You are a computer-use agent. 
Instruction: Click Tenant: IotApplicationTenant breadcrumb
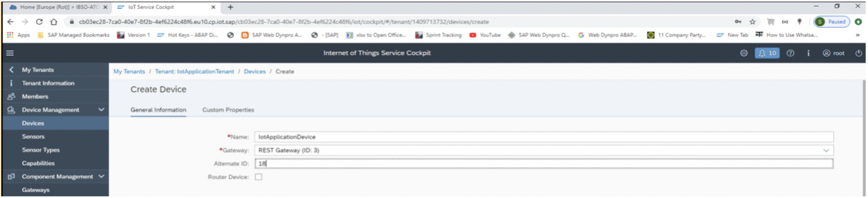194,71
